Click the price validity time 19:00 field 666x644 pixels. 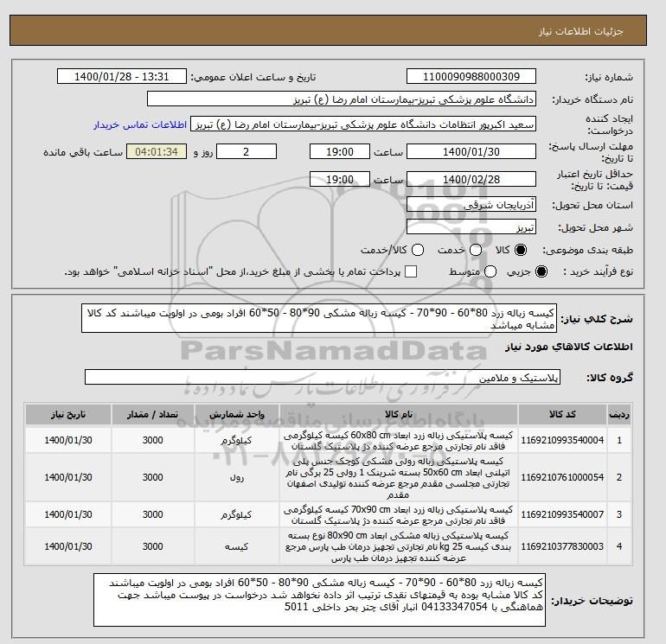coord(340,179)
